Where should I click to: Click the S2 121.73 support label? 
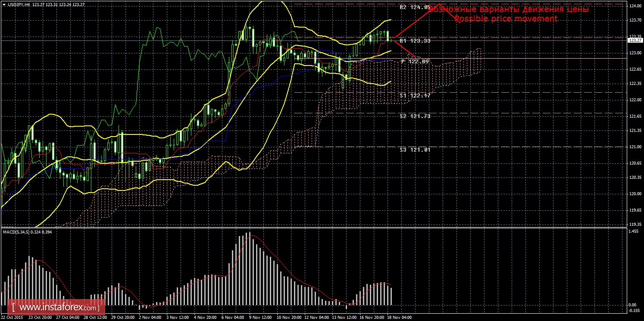(x=415, y=116)
